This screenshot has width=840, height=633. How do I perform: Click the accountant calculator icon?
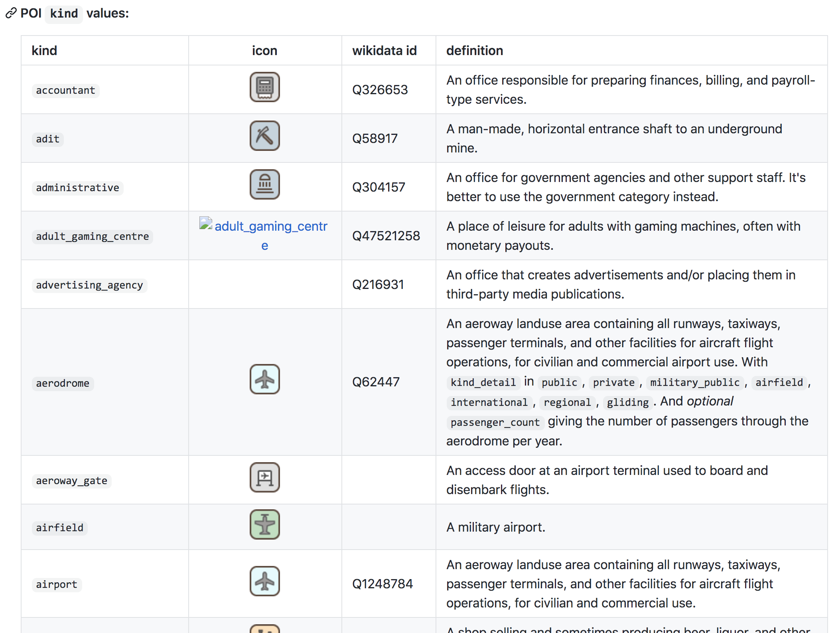pyautogui.click(x=264, y=87)
